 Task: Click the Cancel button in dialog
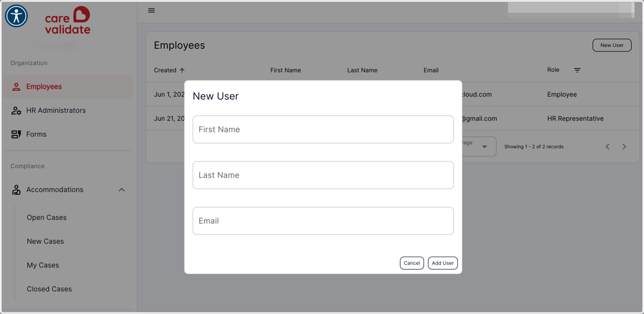[412, 263]
